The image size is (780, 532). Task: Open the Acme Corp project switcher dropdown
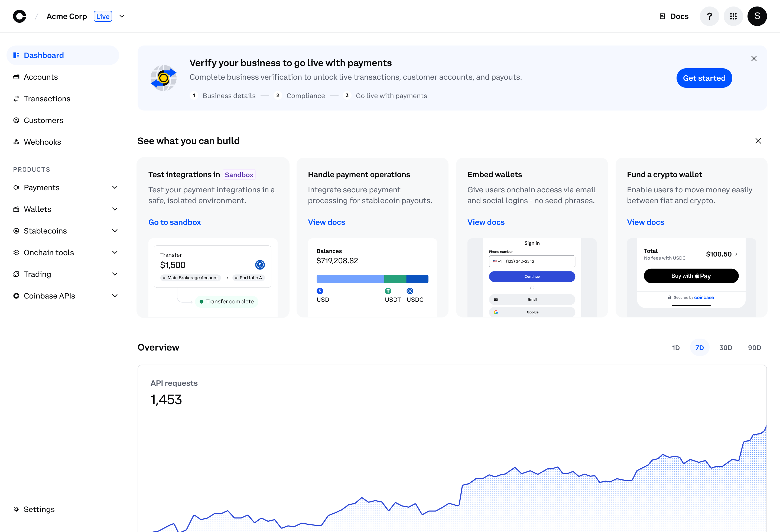tap(122, 17)
